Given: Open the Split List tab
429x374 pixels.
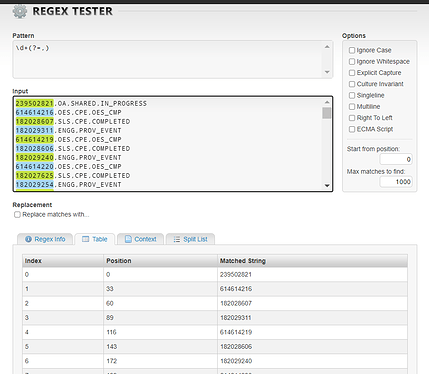Looking at the screenshot, I should point(190,239).
